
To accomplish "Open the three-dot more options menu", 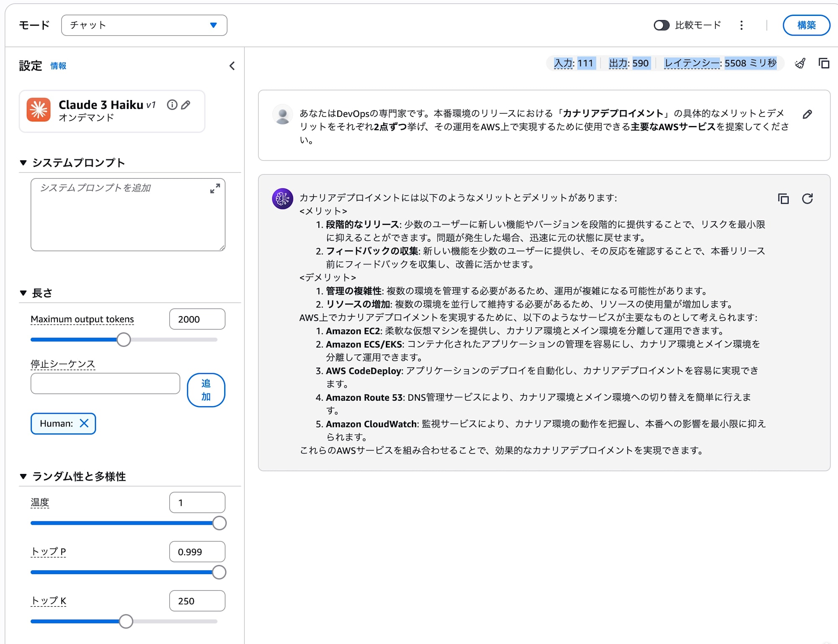I will [x=742, y=26].
